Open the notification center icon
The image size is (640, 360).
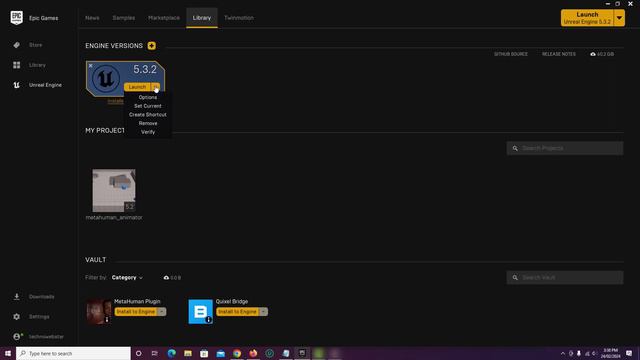pos(629,353)
